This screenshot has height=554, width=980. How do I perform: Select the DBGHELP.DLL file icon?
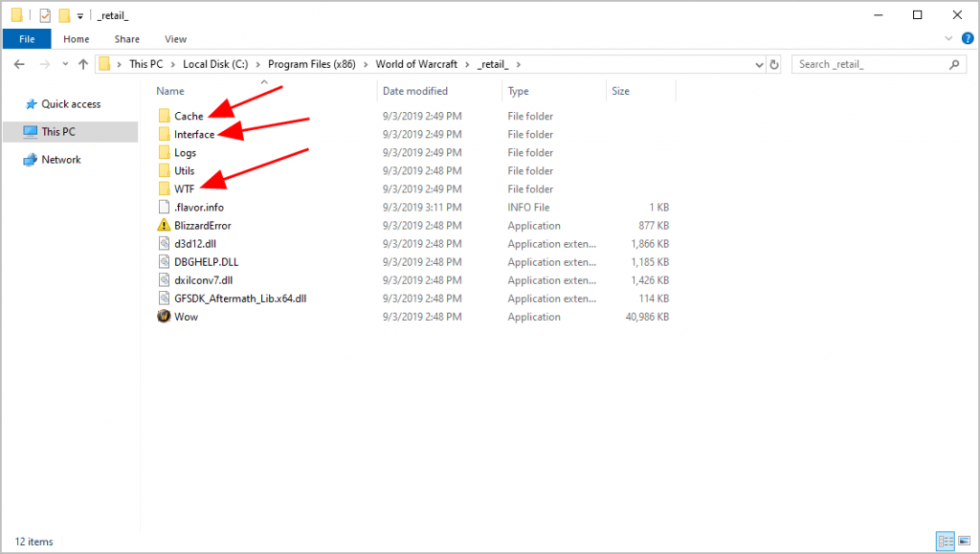[164, 261]
